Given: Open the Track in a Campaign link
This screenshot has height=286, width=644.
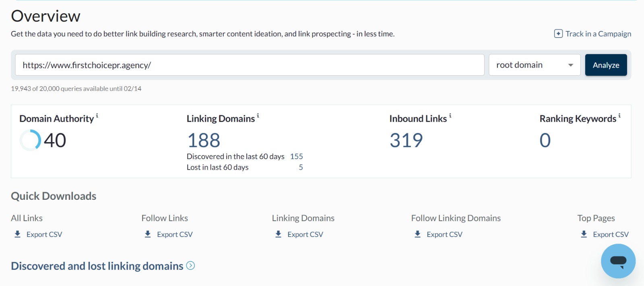Looking at the screenshot, I should 598,34.
